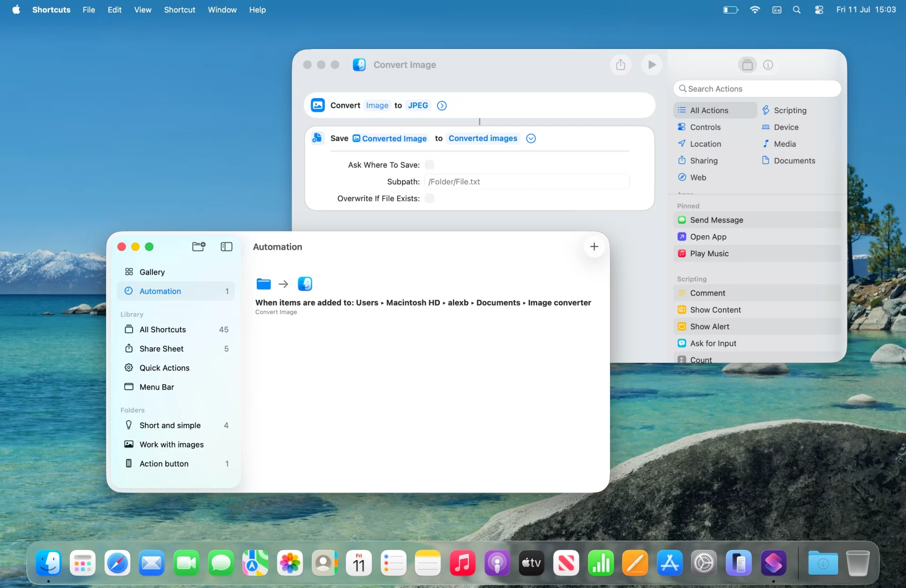Open the shortcut info panel

[768, 65]
